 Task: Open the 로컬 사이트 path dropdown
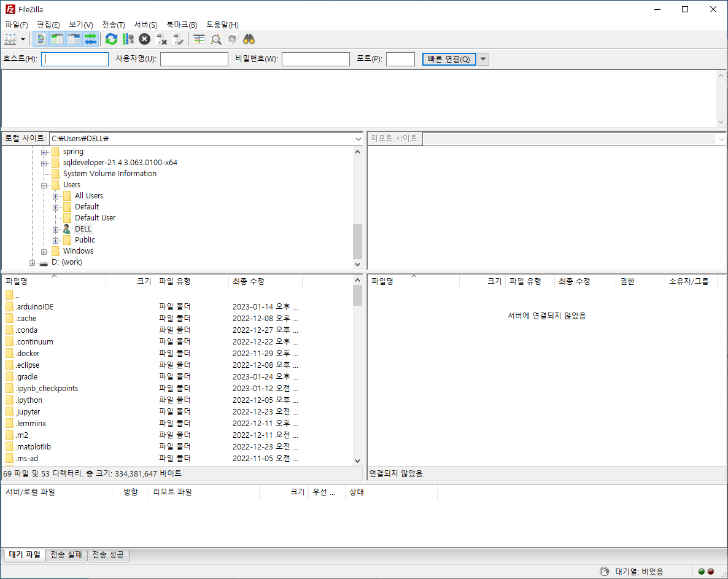pyautogui.click(x=358, y=139)
